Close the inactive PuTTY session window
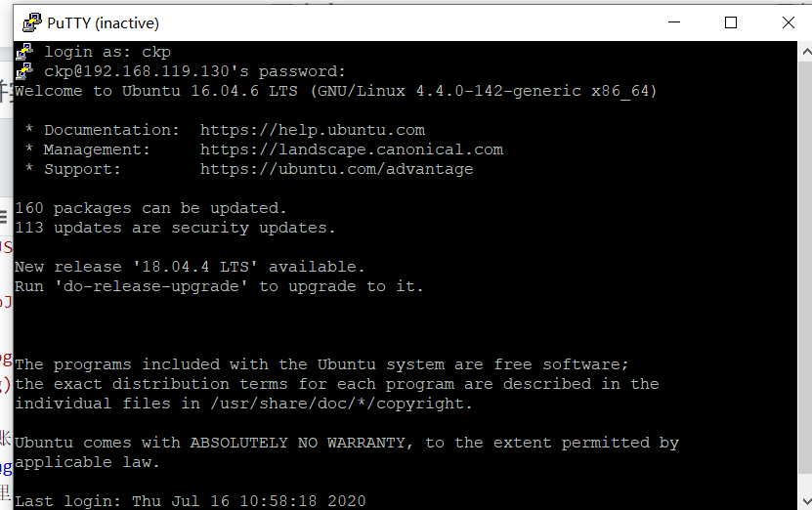Viewport: 812px width, 510px height. tap(789, 22)
